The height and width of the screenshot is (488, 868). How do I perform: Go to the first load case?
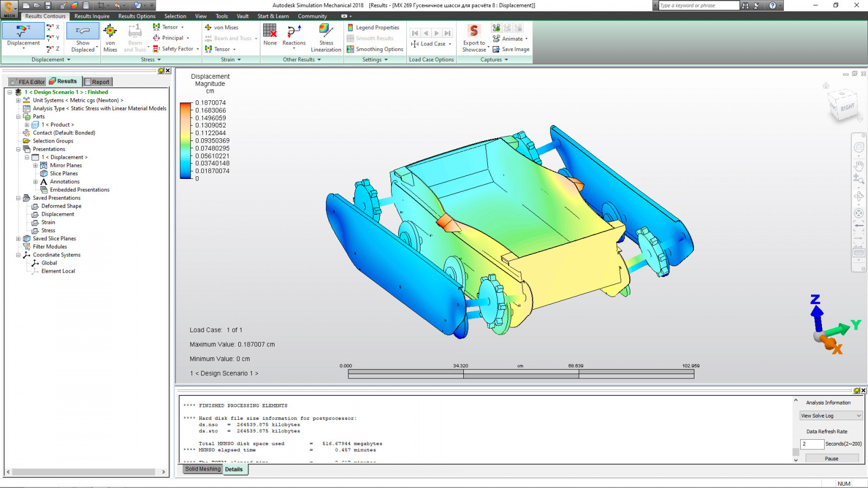(x=415, y=33)
